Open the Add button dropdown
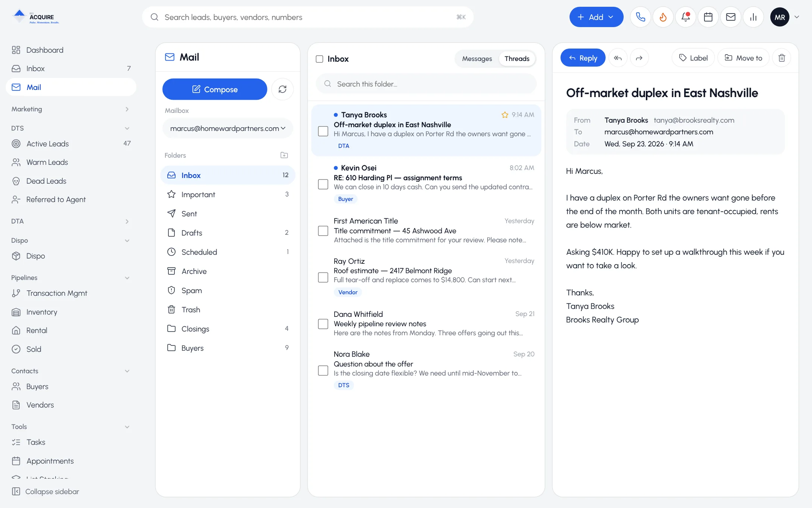This screenshot has height=508, width=812. [x=596, y=17]
